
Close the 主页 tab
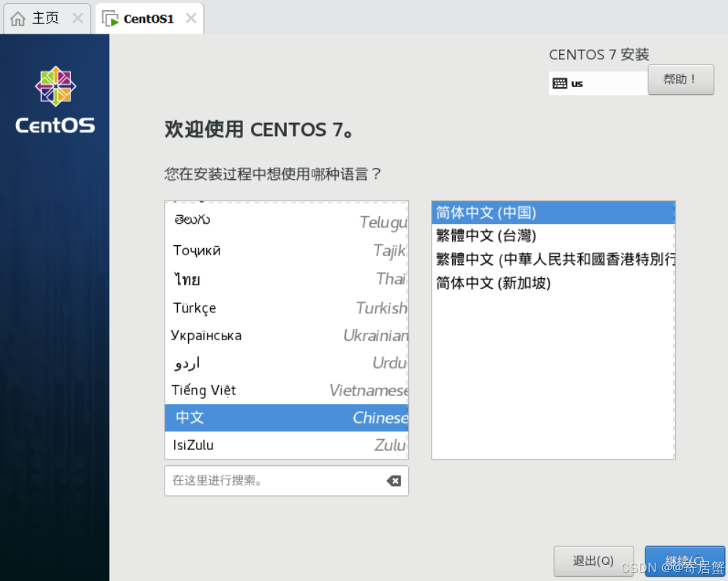pyautogui.click(x=78, y=18)
